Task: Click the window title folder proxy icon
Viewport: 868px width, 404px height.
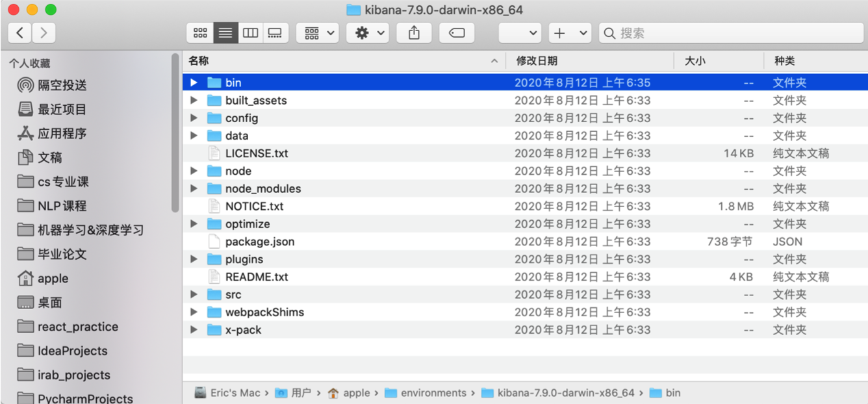Action: tap(353, 10)
